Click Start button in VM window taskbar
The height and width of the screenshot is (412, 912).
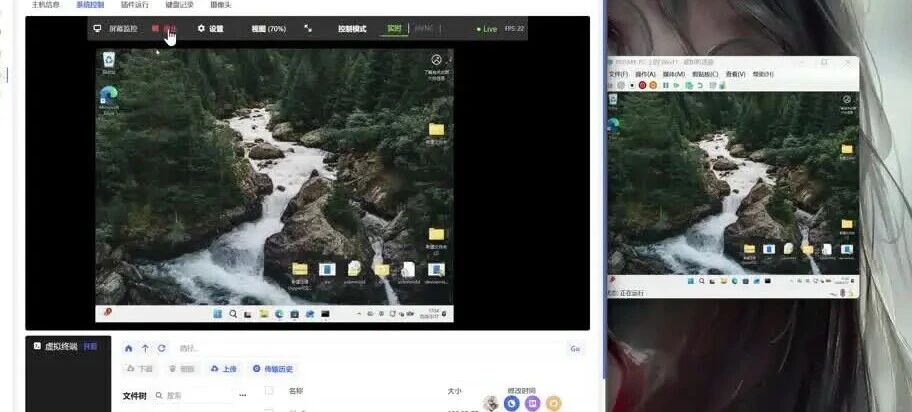pyautogui.click(x=690, y=280)
